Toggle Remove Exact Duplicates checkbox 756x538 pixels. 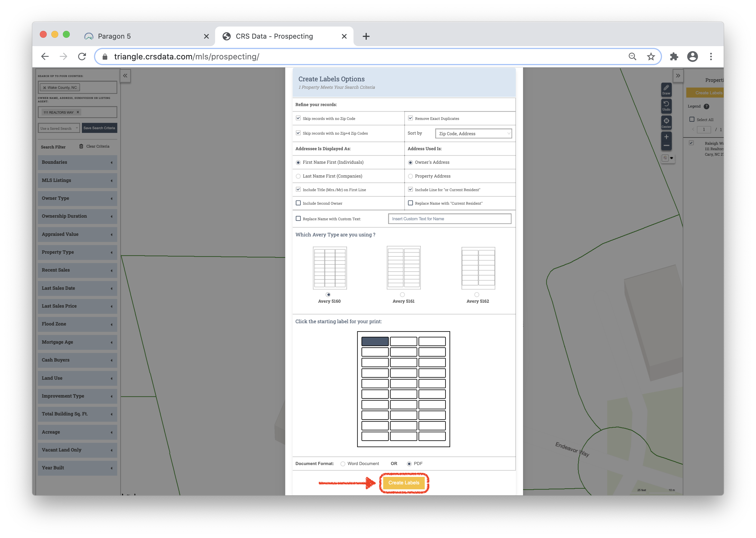[x=411, y=118]
